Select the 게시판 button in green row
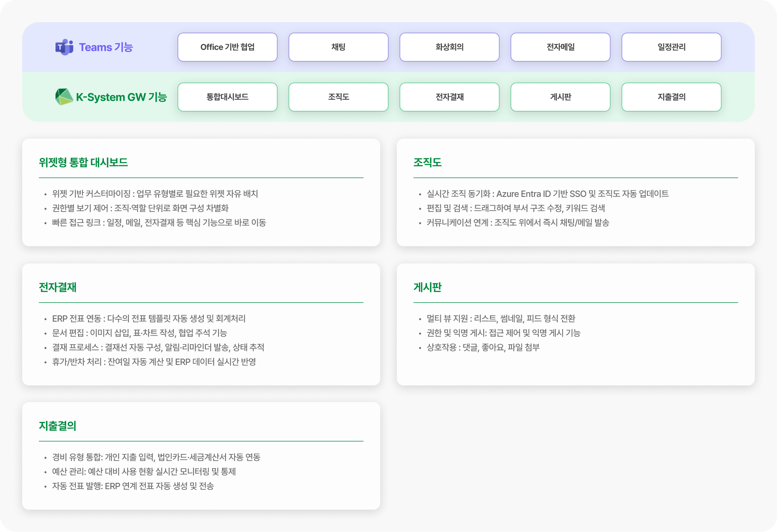 point(560,97)
